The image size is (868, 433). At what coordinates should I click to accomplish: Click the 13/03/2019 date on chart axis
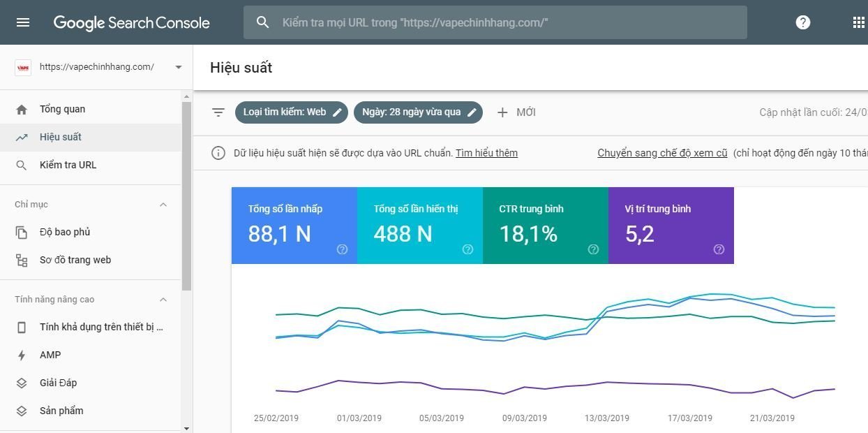click(607, 418)
